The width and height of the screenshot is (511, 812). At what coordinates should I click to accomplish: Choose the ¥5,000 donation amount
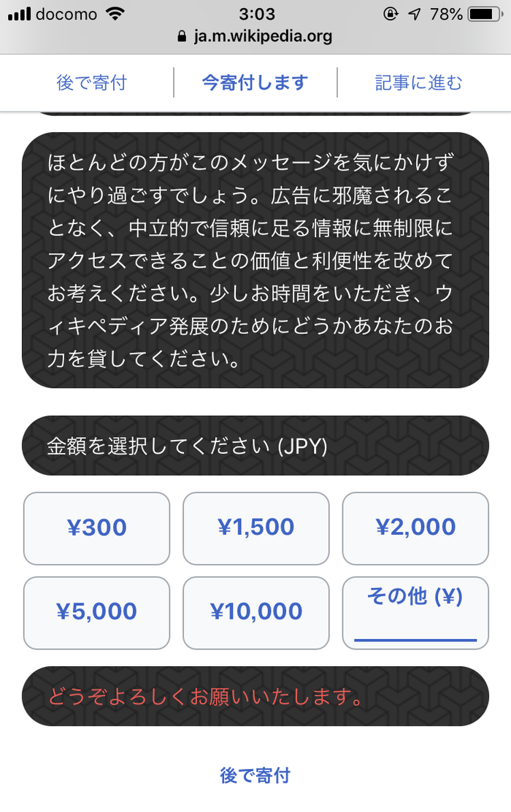tap(97, 613)
